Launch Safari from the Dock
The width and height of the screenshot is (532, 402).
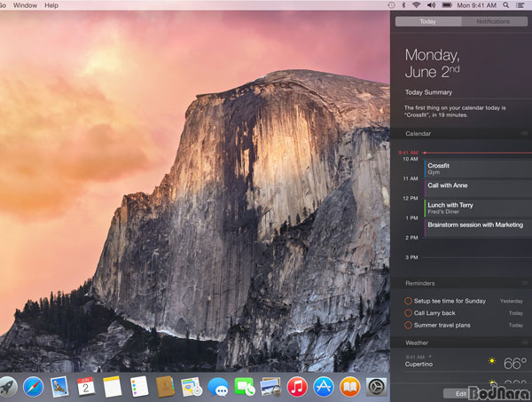click(x=34, y=387)
